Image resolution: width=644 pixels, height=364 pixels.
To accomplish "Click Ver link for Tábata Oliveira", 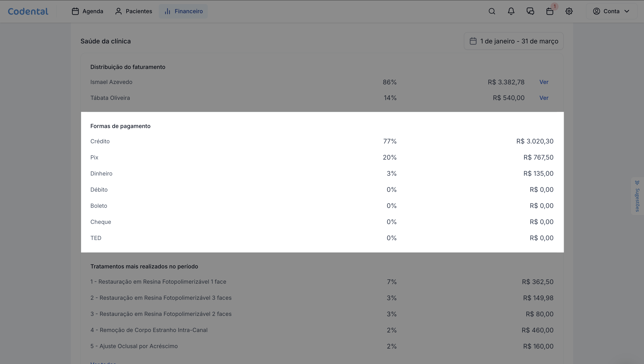I will 544,98.
